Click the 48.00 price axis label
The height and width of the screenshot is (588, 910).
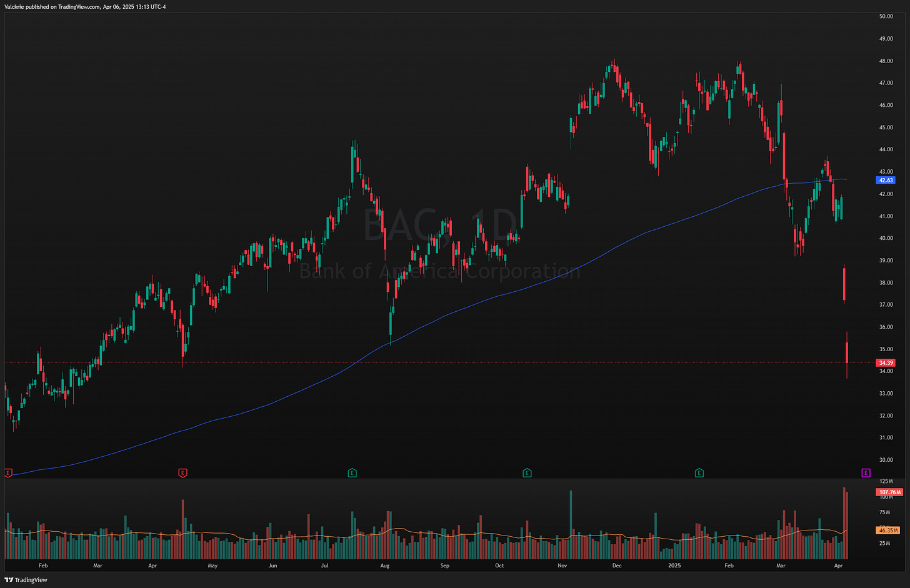886,61
